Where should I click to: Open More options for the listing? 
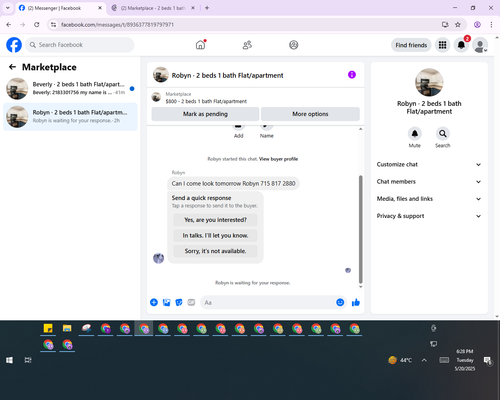(310, 114)
